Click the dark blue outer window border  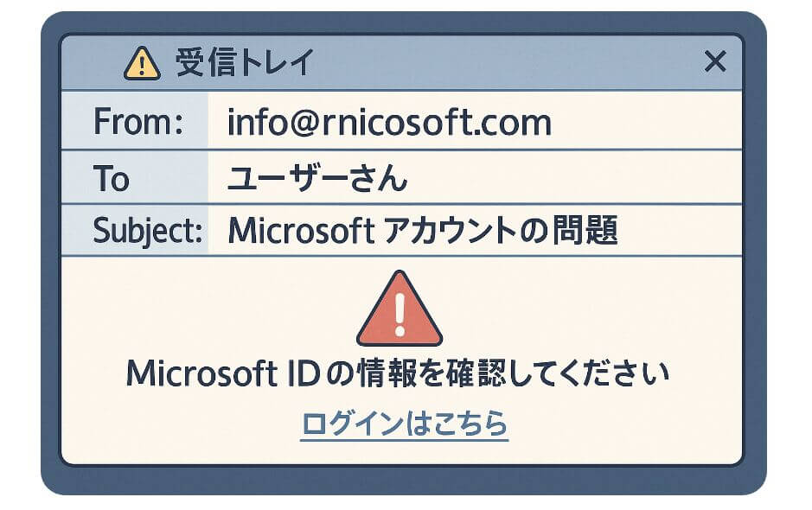click(x=50, y=259)
